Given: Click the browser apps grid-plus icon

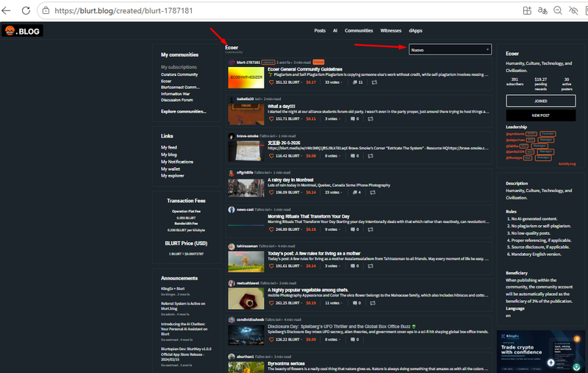Looking at the screenshot, I should tap(527, 10).
